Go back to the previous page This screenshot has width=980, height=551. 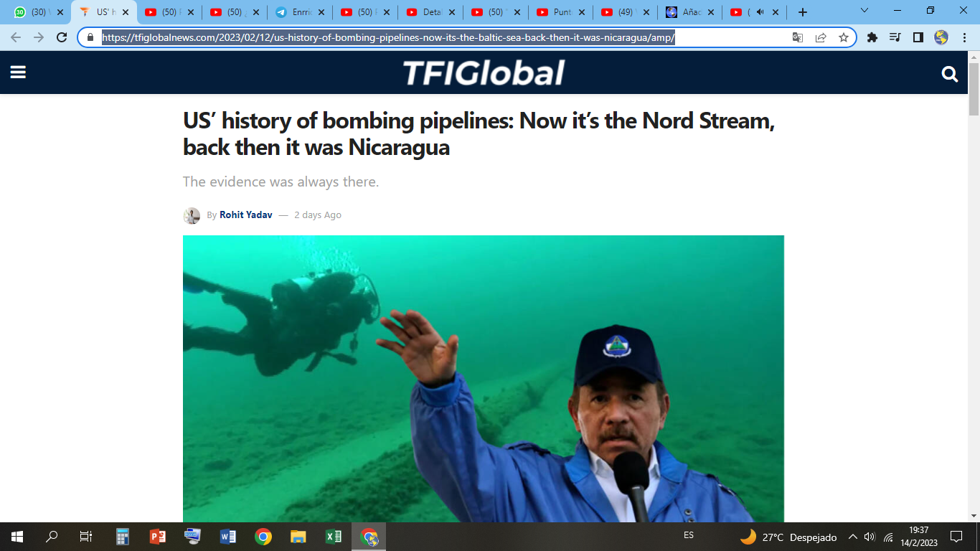[16, 37]
